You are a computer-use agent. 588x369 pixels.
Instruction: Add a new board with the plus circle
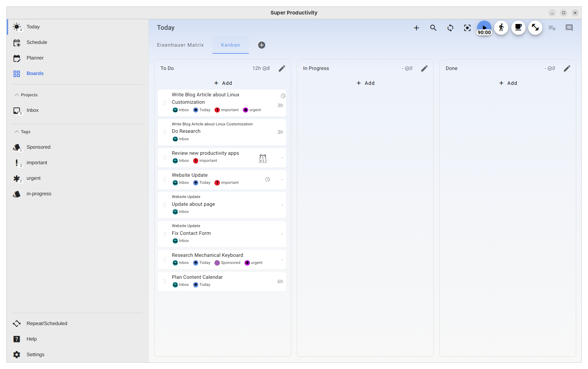(262, 45)
